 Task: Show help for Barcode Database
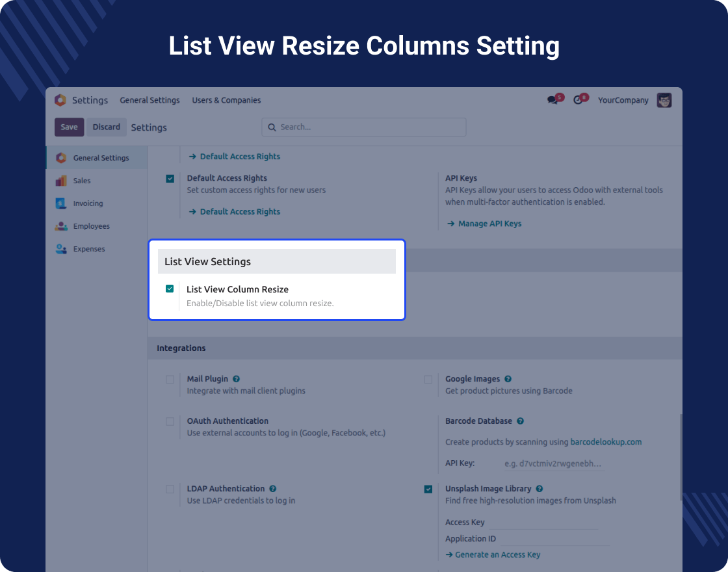pyautogui.click(x=521, y=421)
